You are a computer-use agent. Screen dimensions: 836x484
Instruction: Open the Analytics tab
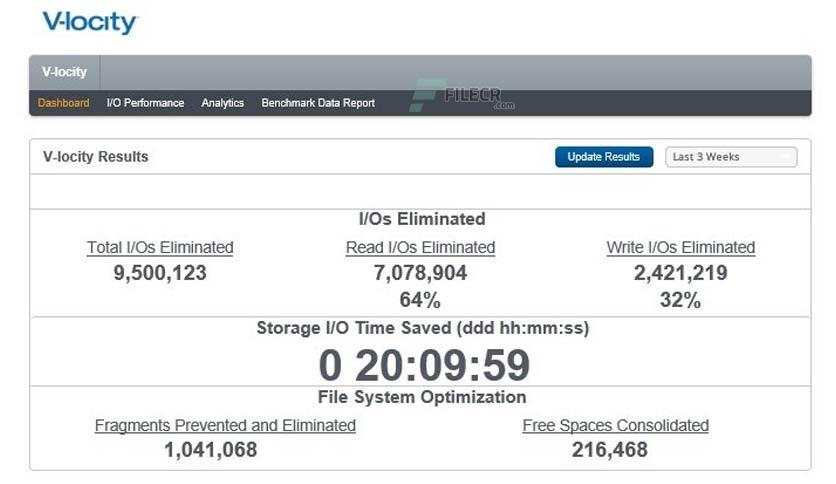pos(222,102)
